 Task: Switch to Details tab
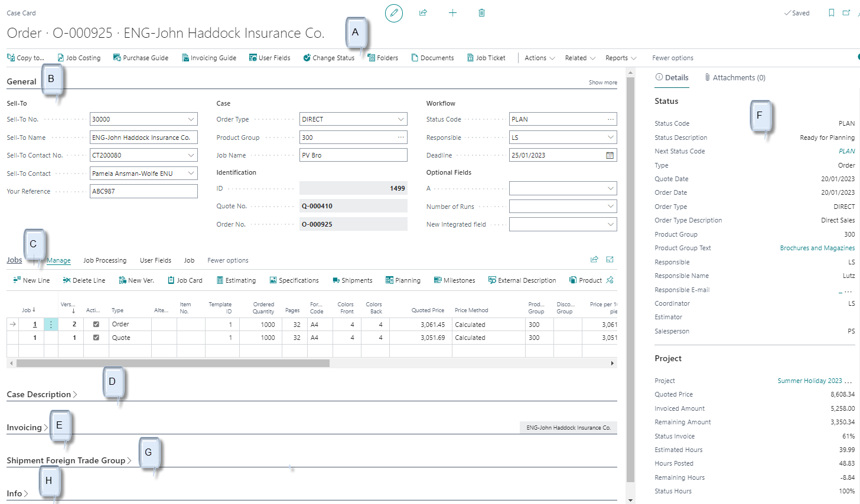672,77
